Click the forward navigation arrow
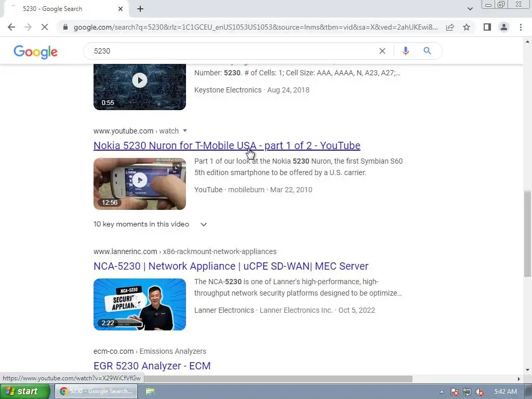532x399 pixels. [28, 27]
